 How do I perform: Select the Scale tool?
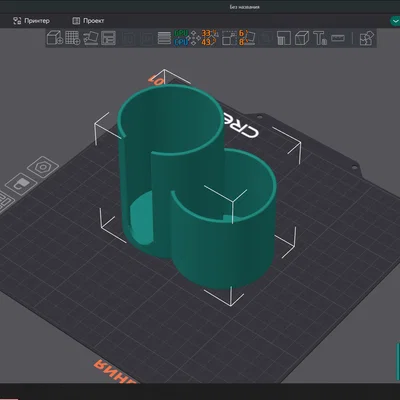point(229,38)
